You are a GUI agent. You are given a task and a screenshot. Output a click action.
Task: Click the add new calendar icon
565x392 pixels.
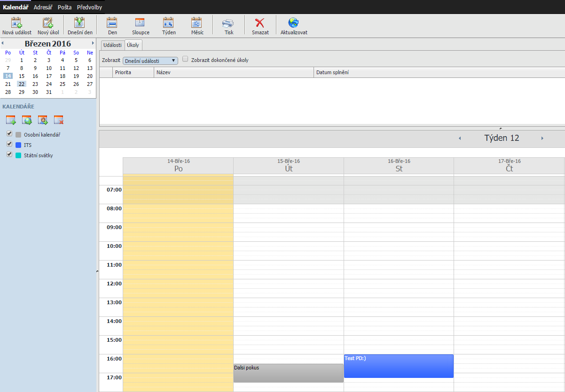(x=11, y=120)
